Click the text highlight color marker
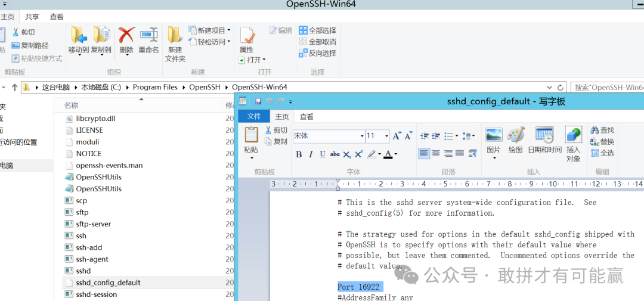Image resolution: width=644 pixels, height=301 pixels. click(x=371, y=154)
